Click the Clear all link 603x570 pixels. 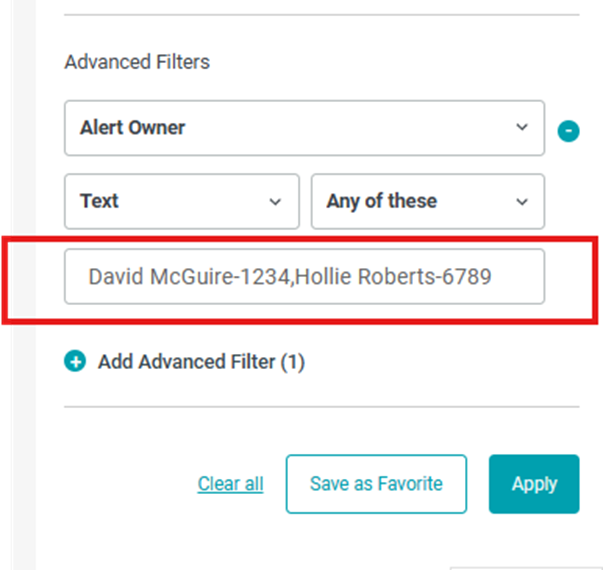pyautogui.click(x=230, y=484)
